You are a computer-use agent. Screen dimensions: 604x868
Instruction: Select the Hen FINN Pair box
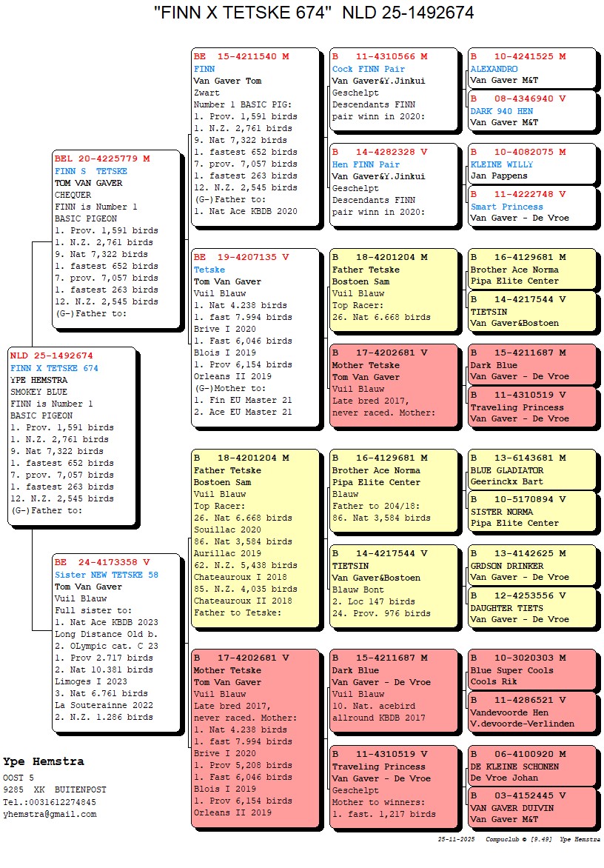(x=394, y=184)
